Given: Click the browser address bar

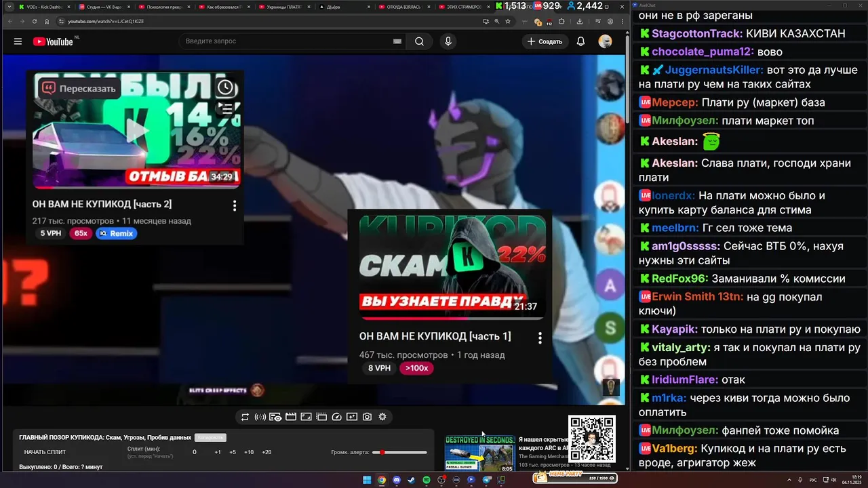Looking at the screenshot, I should pyautogui.click(x=271, y=22).
